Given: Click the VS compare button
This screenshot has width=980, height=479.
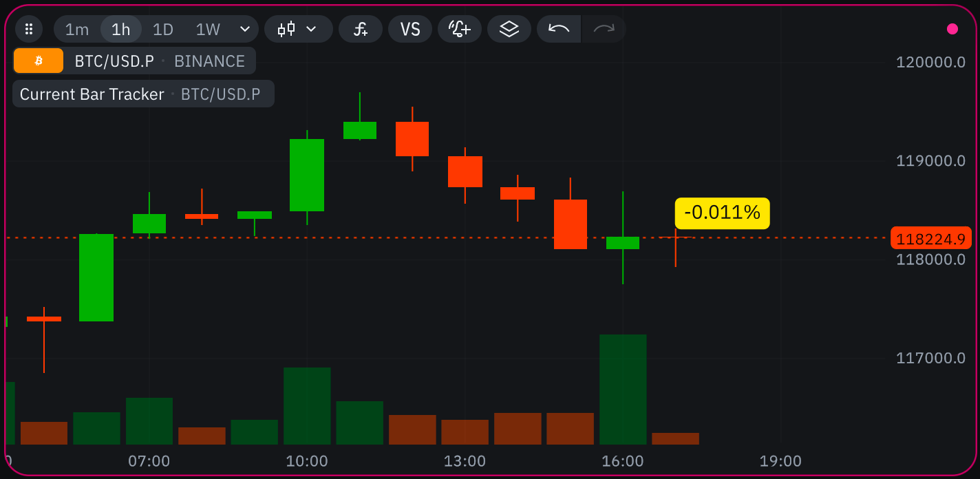Looking at the screenshot, I should tap(410, 29).
